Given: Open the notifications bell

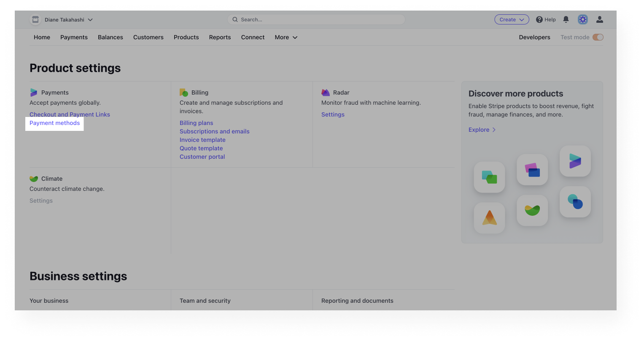Looking at the screenshot, I should click(566, 19).
